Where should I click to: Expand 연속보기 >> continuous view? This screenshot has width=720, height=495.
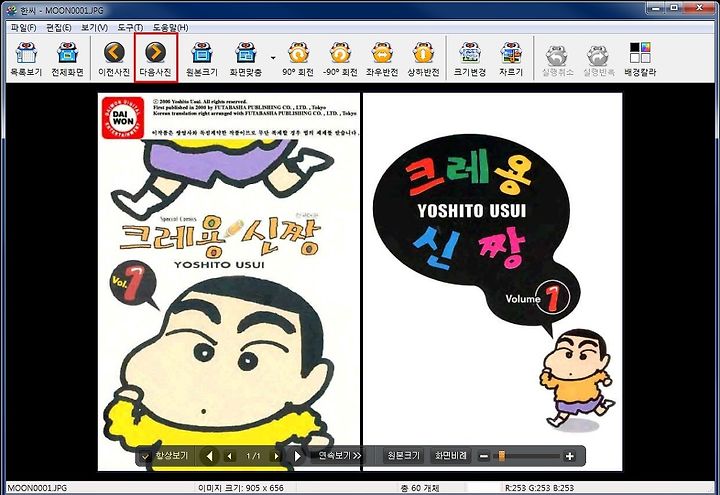pos(340,456)
